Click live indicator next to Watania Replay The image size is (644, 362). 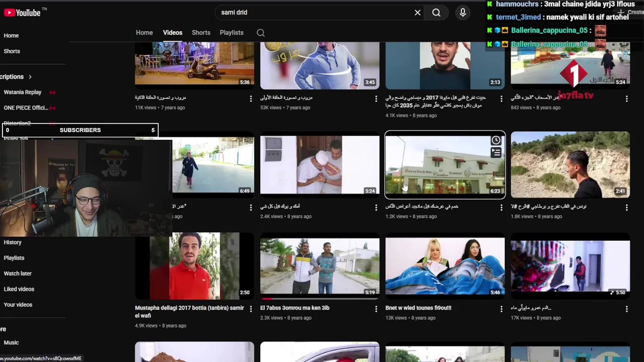[x=52, y=93]
